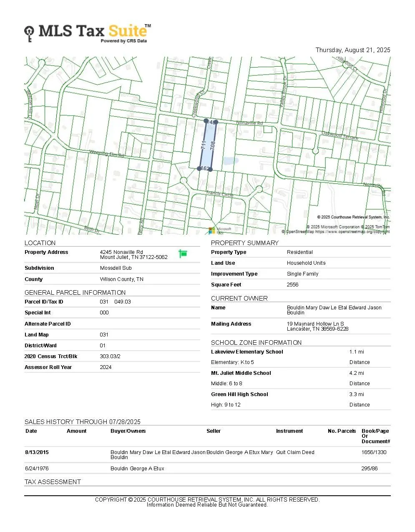Select the bottom-left parcel corner node near 162

pyautogui.click(x=199, y=168)
